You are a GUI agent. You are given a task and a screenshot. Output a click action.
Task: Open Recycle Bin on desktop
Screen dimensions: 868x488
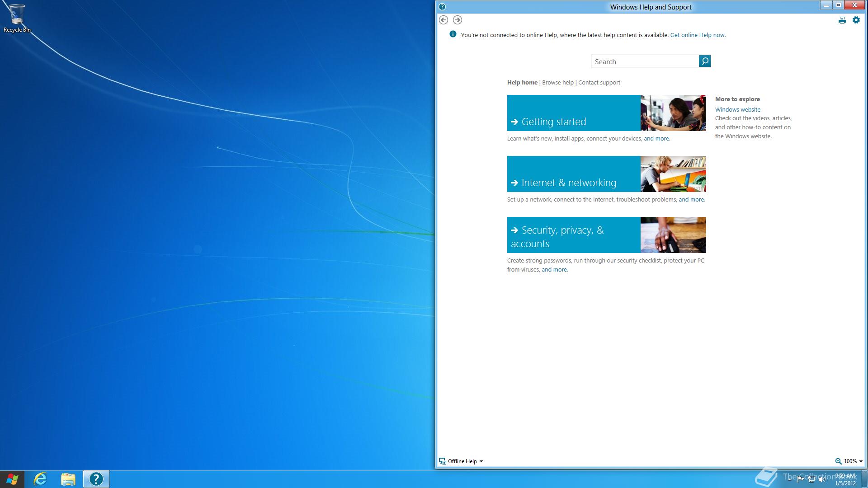(x=17, y=18)
